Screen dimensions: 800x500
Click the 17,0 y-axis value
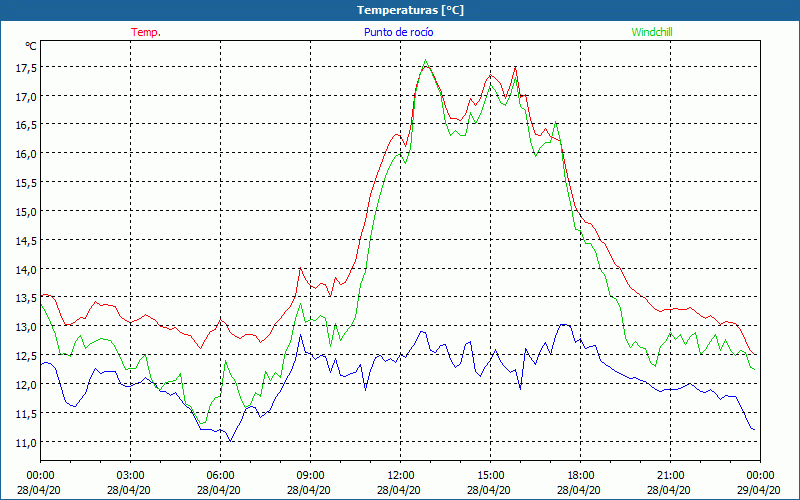coord(26,96)
